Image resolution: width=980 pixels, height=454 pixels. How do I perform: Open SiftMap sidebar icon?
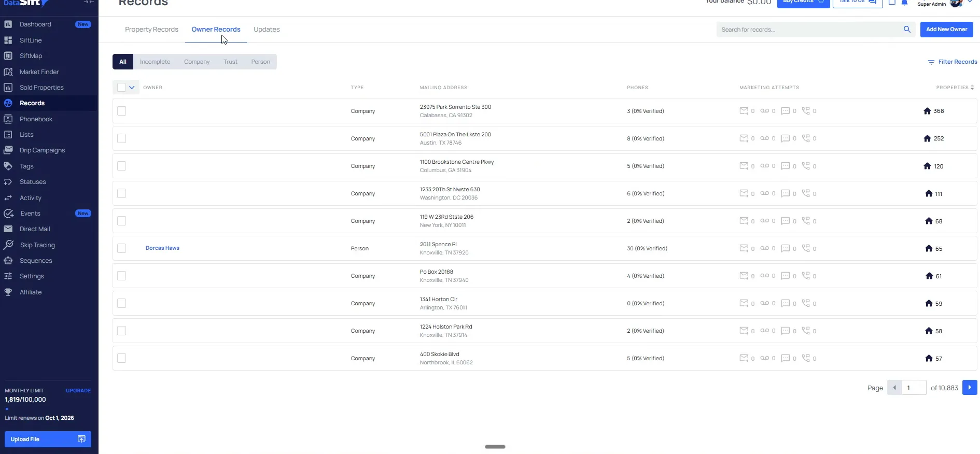pos(8,56)
